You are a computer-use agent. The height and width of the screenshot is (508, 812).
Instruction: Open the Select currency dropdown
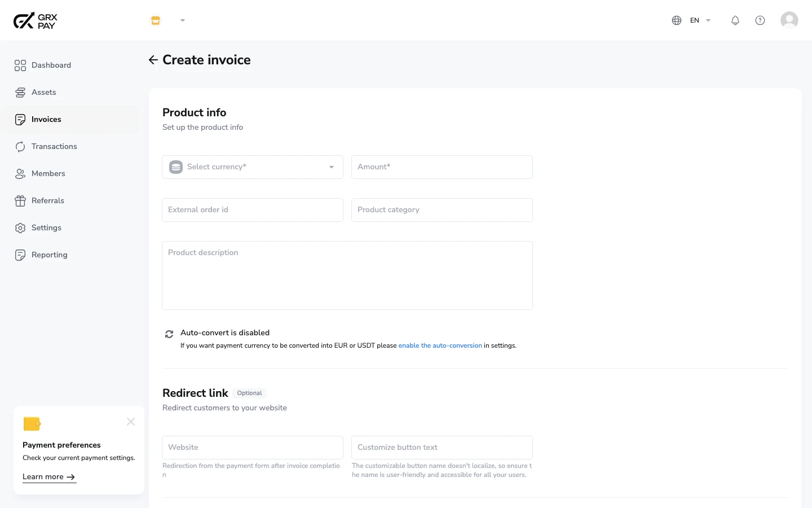[x=253, y=167]
